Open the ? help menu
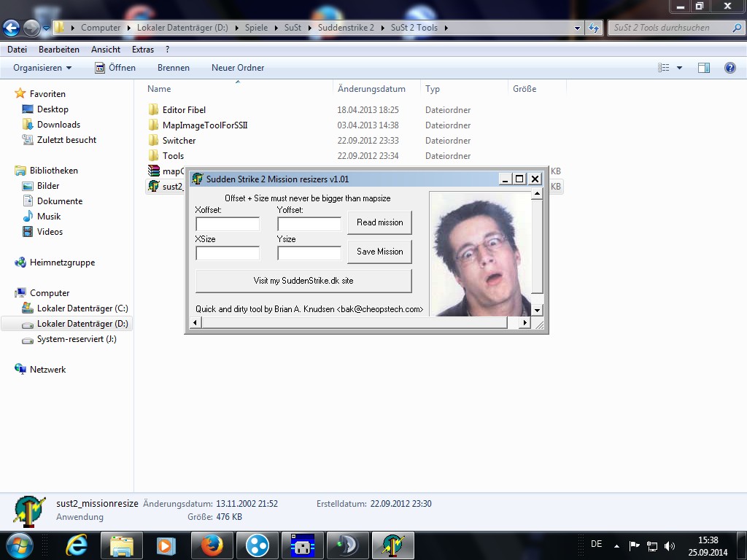This screenshot has height=560, width=747. [167, 49]
